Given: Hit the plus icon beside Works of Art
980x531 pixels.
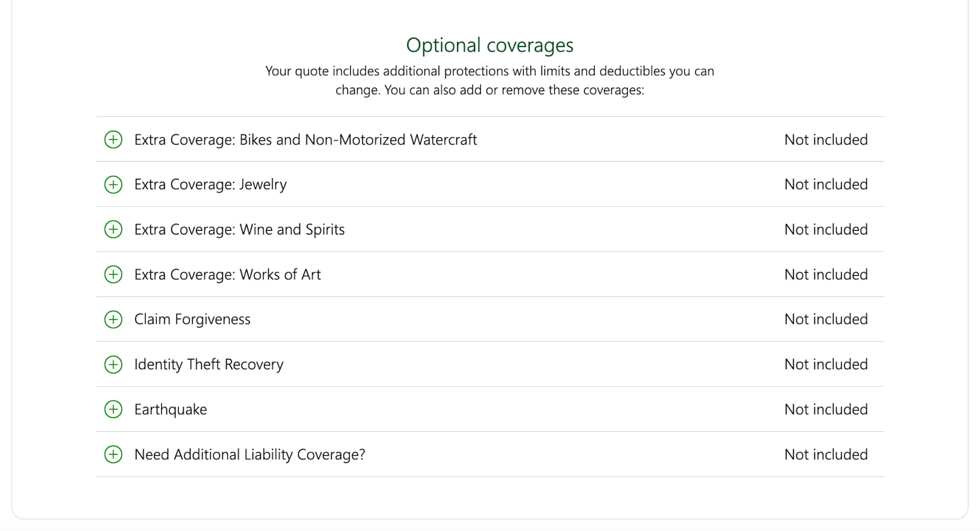Looking at the screenshot, I should click(113, 274).
